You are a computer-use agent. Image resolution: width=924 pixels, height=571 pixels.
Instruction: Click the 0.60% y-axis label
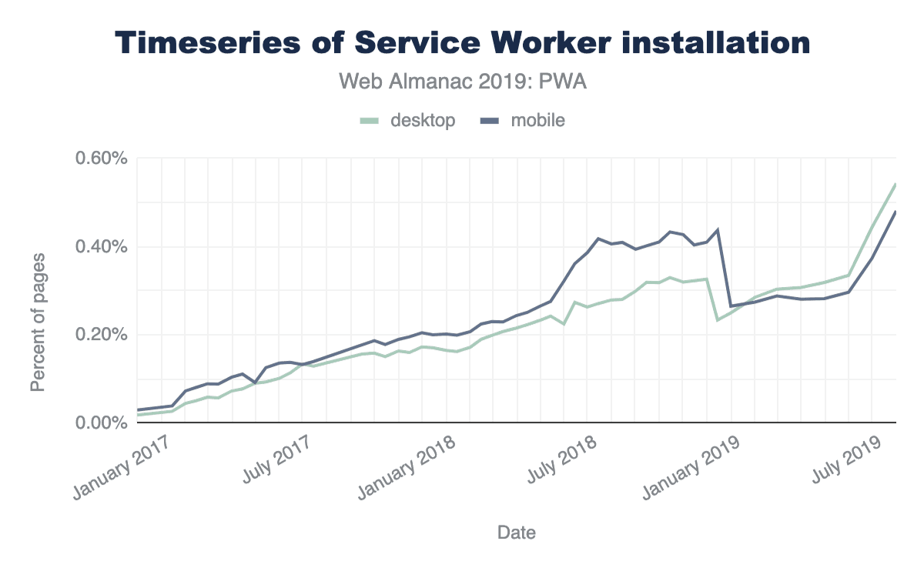100,159
